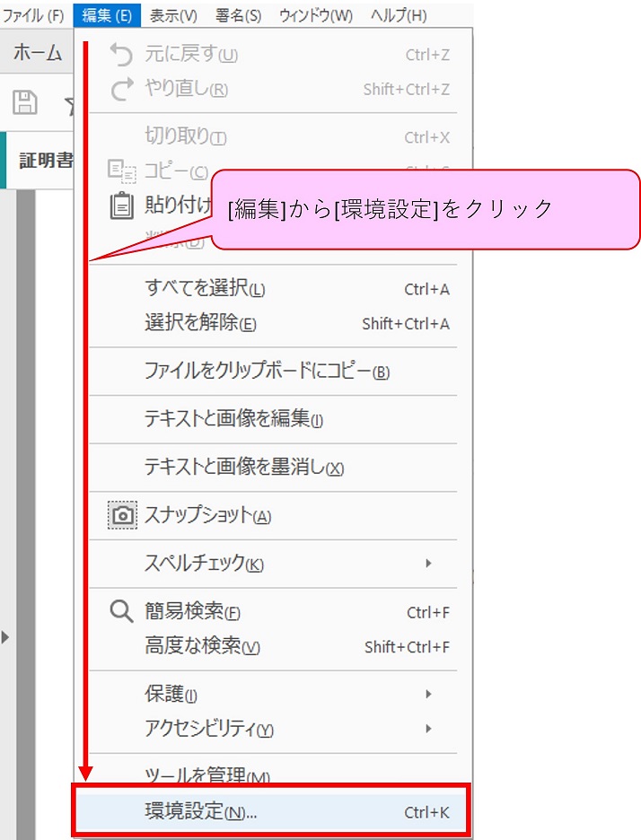Switch to the ホーム tab
Screen dimensions: 641x840
(x=37, y=53)
